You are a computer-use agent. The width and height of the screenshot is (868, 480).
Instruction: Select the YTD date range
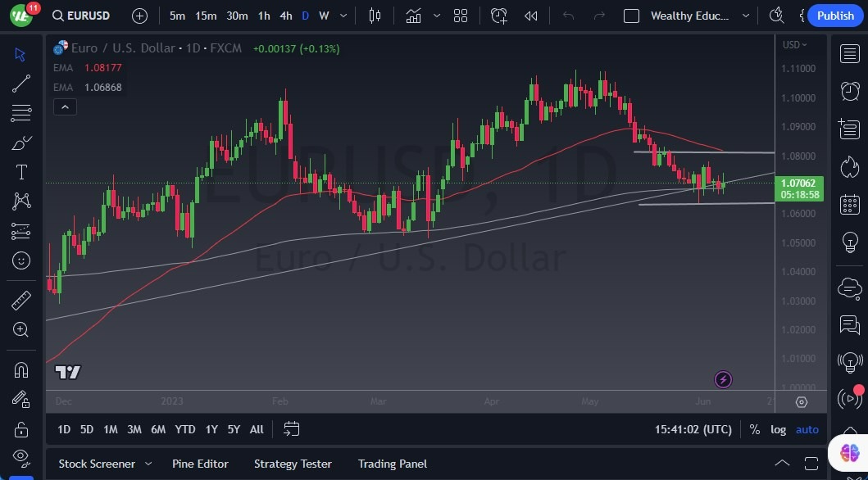184,428
